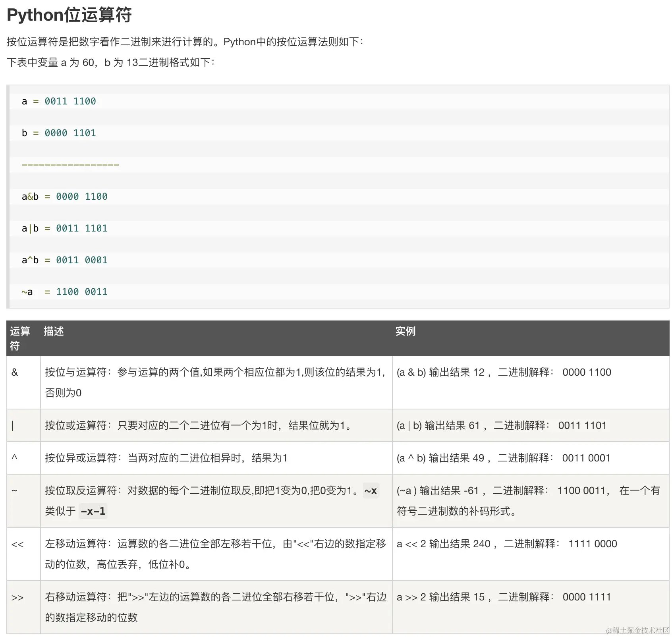Click example '(a ^ b) 输出结果 49'

(504, 458)
